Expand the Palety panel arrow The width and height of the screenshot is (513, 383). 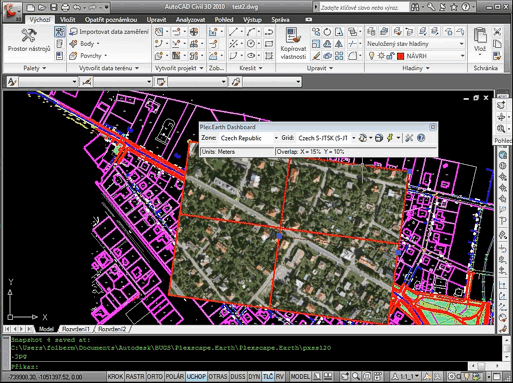44,68
